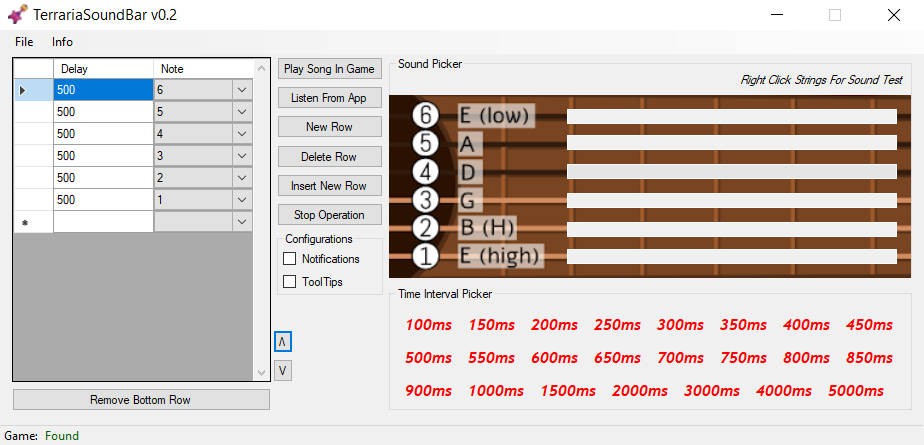Open the Note dropdown showing 5

(242, 112)
